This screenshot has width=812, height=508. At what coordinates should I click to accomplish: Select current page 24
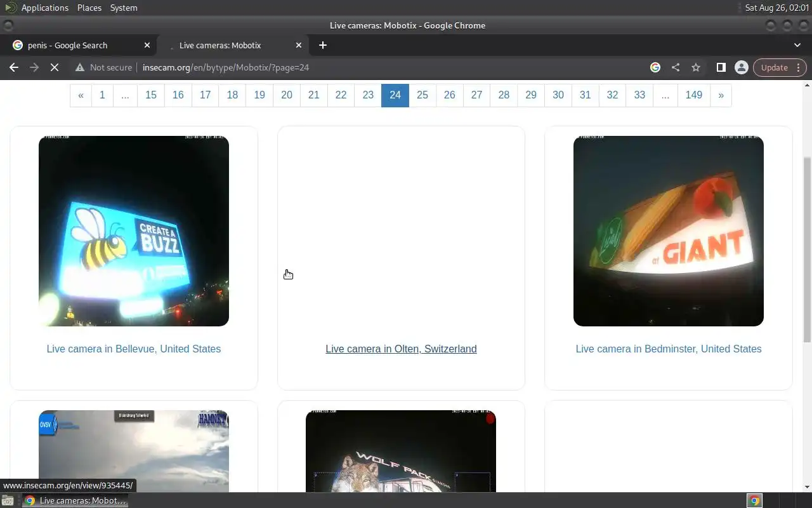click(x=395, y=95)
